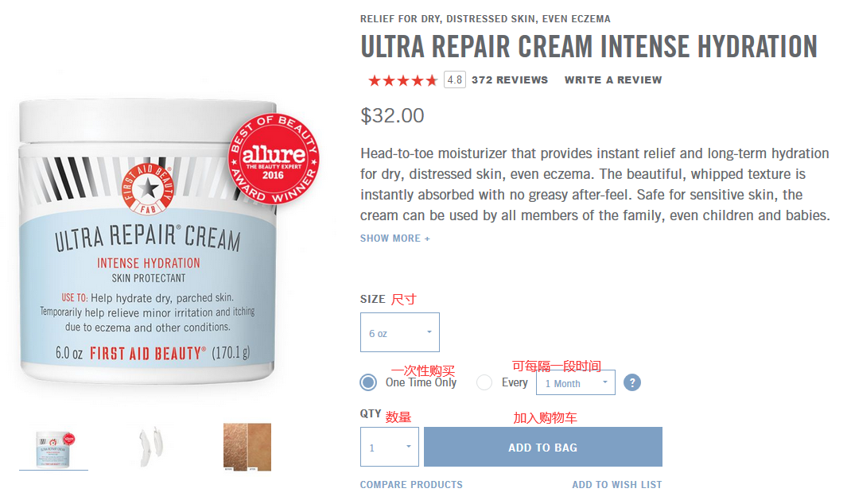Screen dimensions: 847x504
Task: Click the 4.8 rating score box
Action: (455, 80)
